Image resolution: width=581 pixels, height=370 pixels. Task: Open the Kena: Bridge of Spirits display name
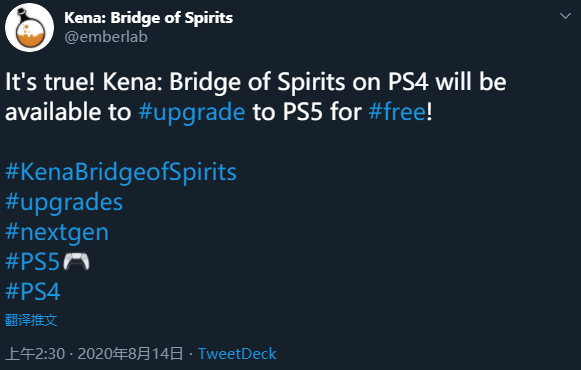[149, 18]
